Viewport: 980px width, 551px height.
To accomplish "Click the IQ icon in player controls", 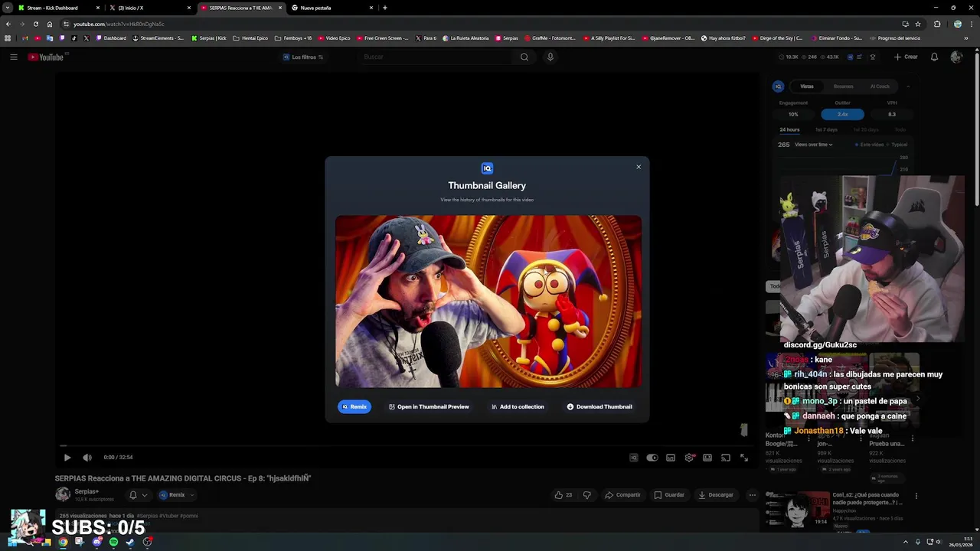I will [x=633, y=458].
